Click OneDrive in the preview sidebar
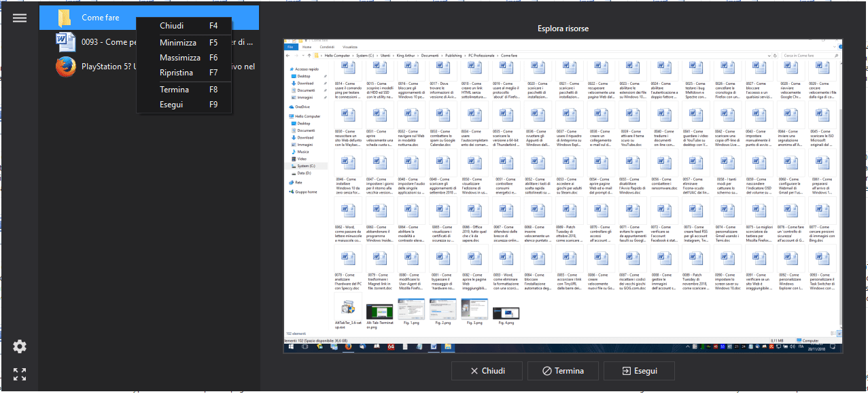This screenshot has width=868, height=394. [x=302, y=107]
